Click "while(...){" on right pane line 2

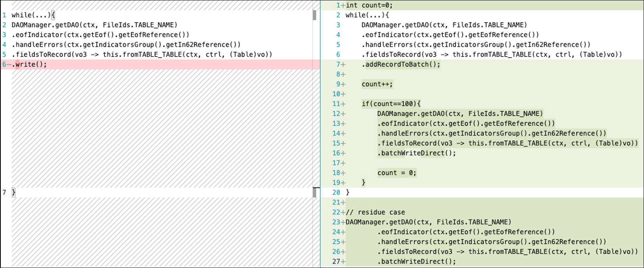pos(367,15)
